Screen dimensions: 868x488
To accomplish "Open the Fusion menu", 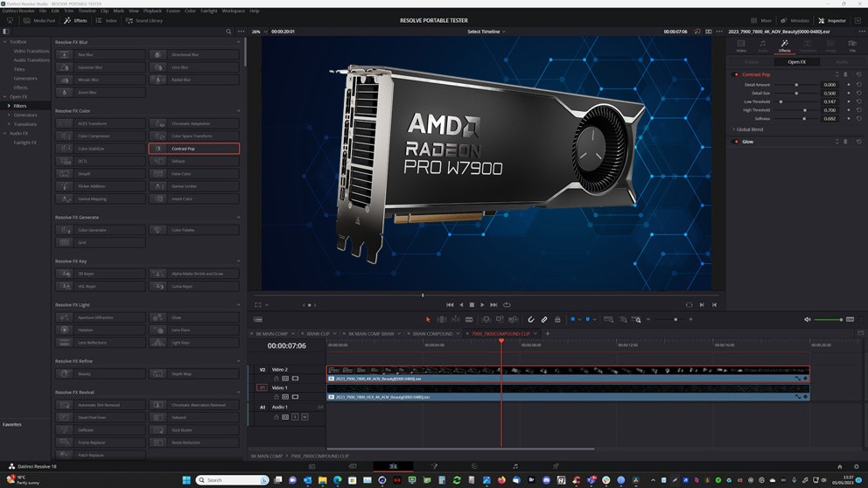I will 172,10.
